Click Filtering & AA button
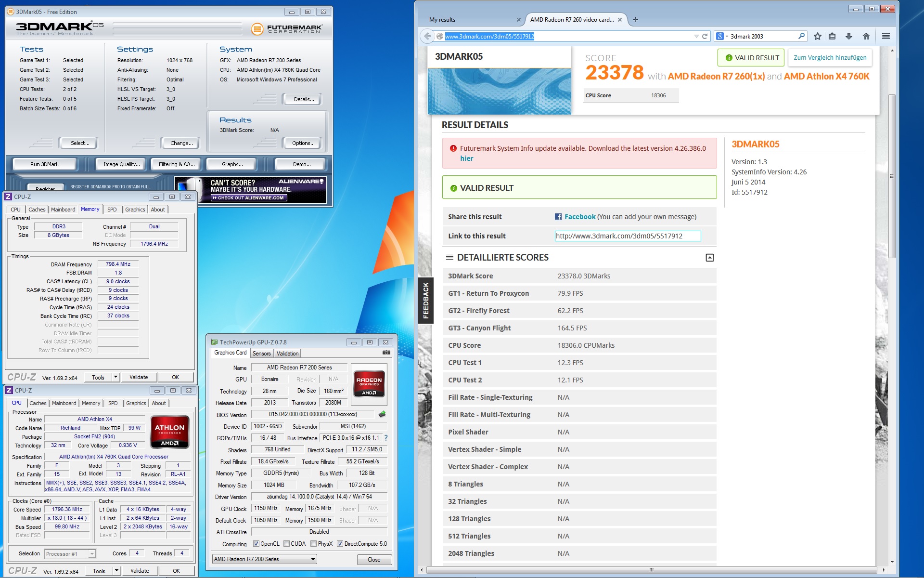924x578 pixels. pos(177,164)
